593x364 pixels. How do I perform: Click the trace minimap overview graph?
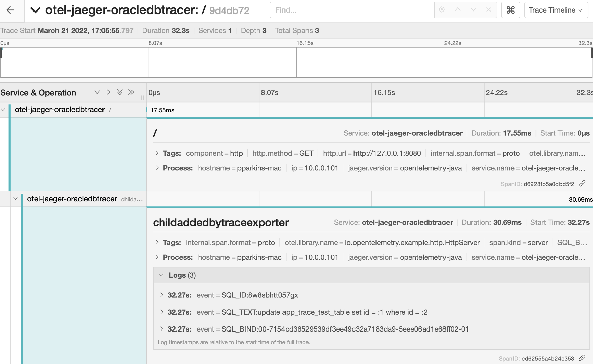click(296, 63)
